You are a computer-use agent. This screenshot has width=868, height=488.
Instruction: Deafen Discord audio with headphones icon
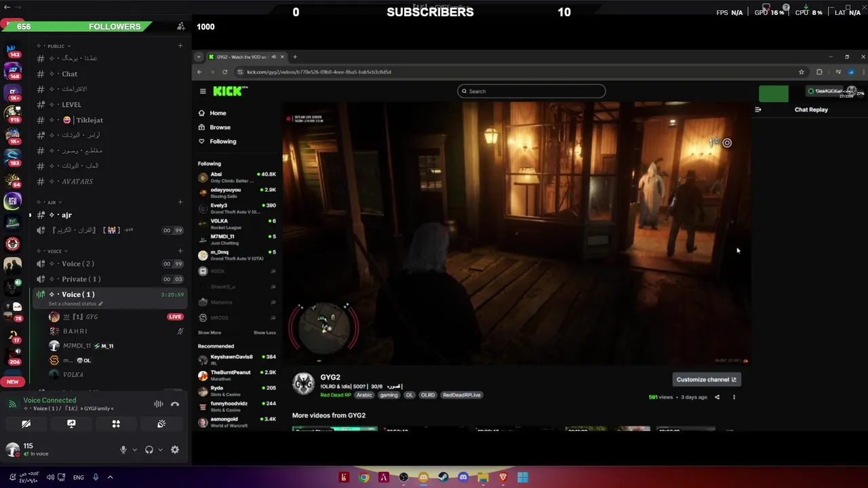(149, 449)
